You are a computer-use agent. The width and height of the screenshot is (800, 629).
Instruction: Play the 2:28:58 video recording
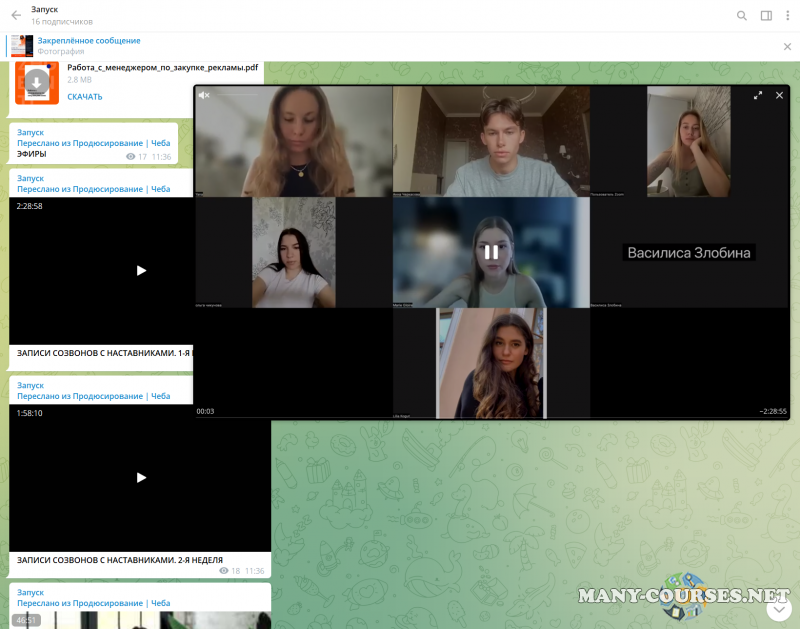pyautogui.click(x=141, y=270)
